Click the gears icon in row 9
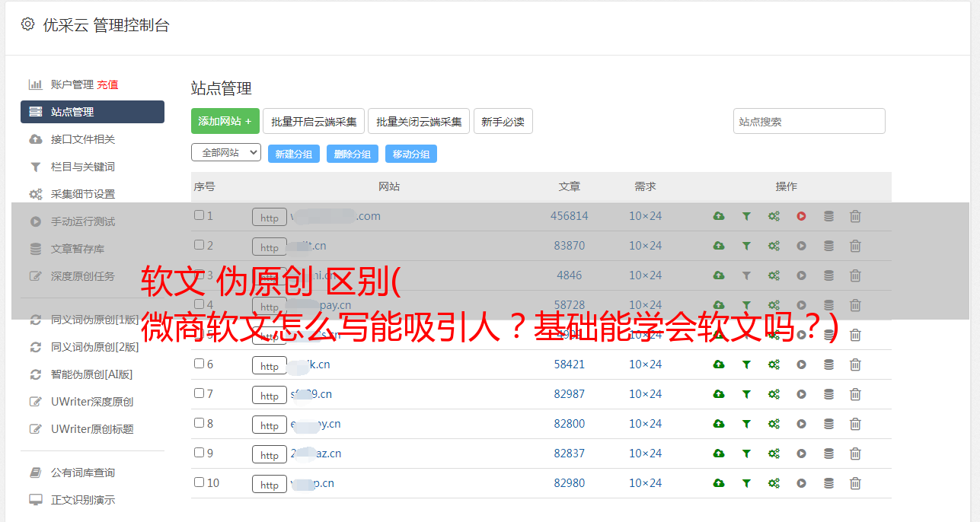Viewport: 980px width, 522px height. [x=774, y=454]
